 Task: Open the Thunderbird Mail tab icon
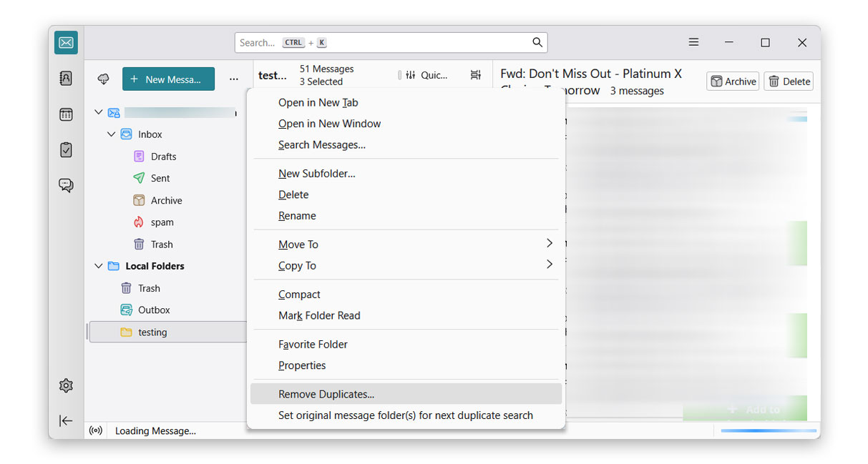point(66,42)
